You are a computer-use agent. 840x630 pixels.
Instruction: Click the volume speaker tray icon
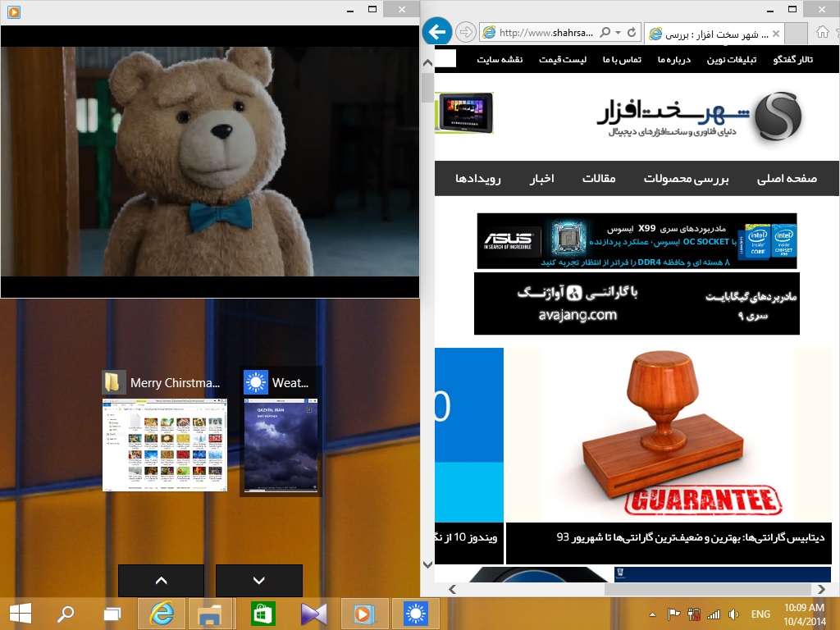pyautogui.click(x=733, y=614)
